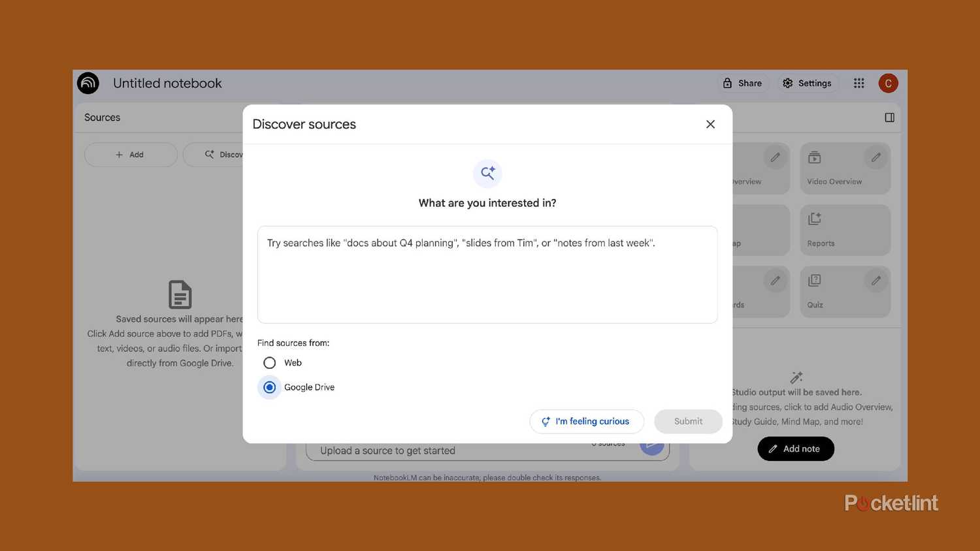980x551 pixels.
Task: Click the I'm feeling curious button
Action: point(586,422)
